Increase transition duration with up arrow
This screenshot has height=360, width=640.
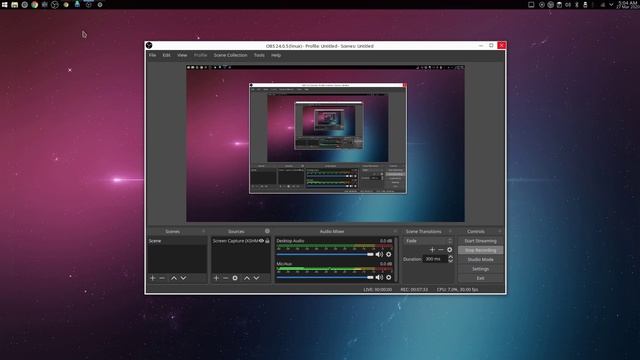click(x=451, y=257)
